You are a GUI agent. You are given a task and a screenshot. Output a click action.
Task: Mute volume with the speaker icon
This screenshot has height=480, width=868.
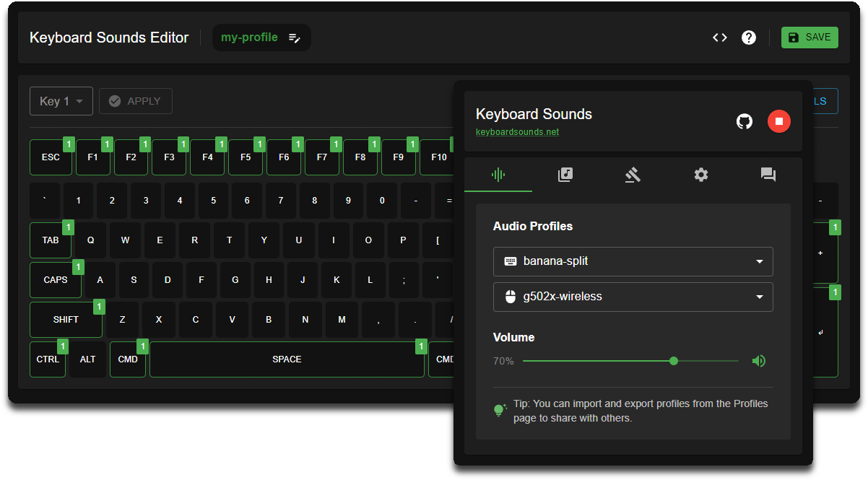[759, 360]
